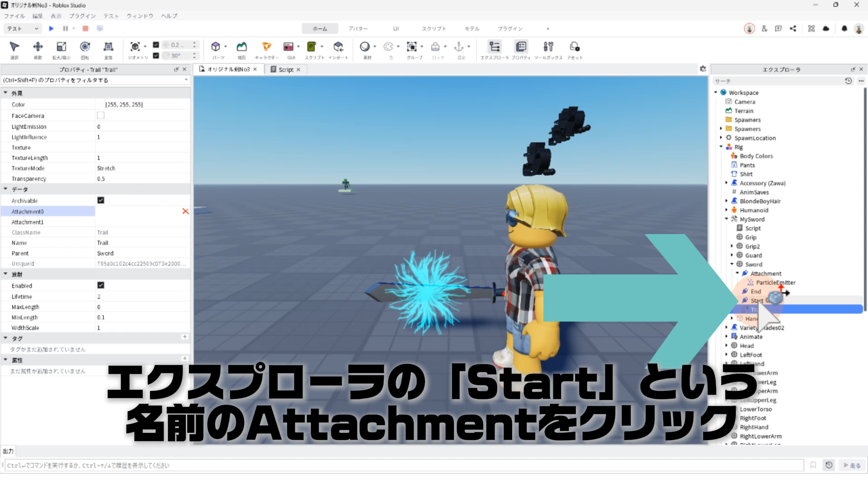Collapse the 外見 properties section

click(6, 93)
